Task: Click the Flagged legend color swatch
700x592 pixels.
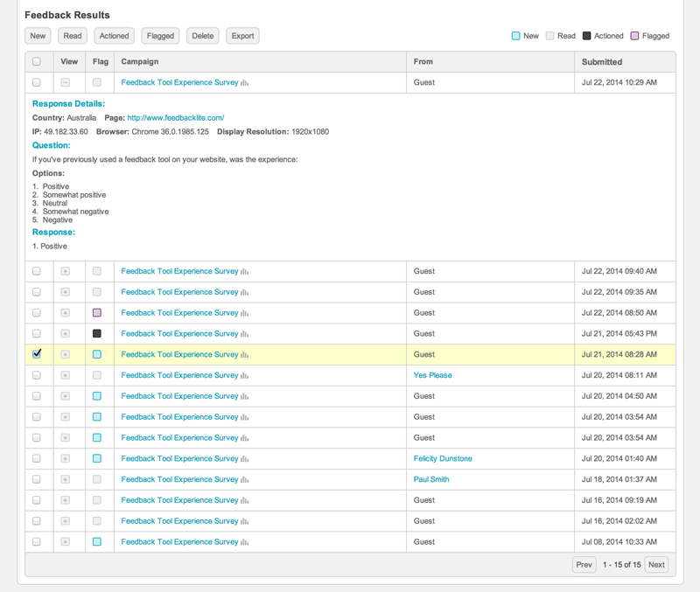Action: tap(635, 36)
